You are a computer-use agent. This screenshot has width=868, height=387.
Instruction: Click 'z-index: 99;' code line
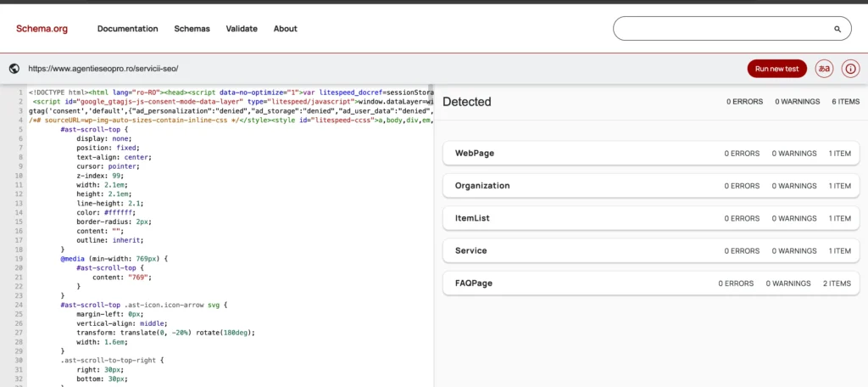tap(100, 175)
